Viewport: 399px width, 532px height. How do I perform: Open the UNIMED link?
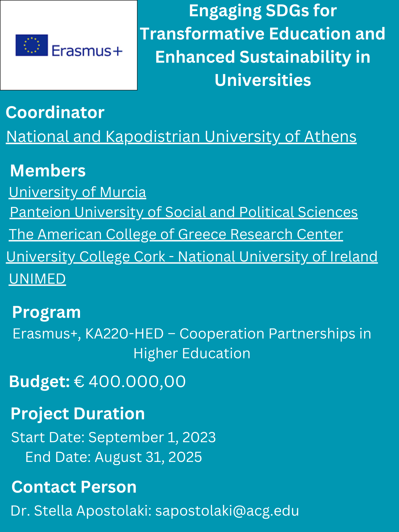pyautogui.click(x=37, y=279)
